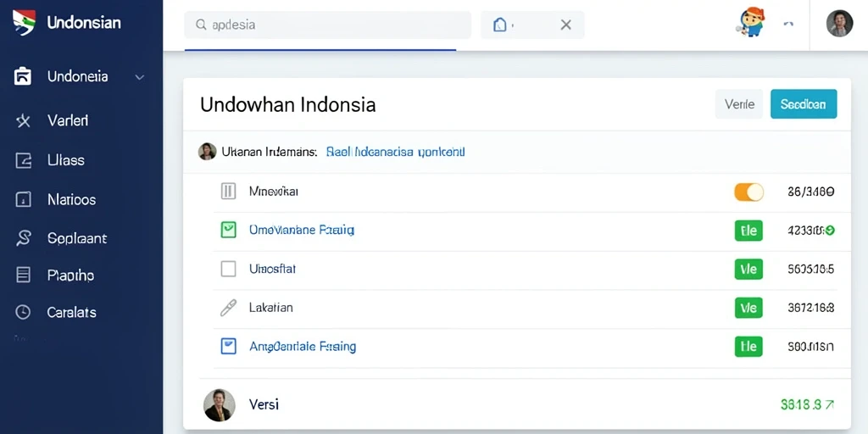Focus the apdesia search field

point(328,25)
